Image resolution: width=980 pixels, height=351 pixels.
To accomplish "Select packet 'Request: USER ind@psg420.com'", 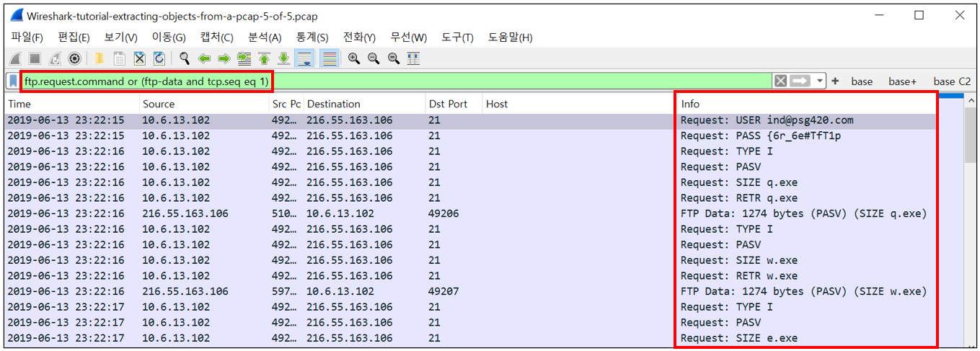I will point(484,120).
